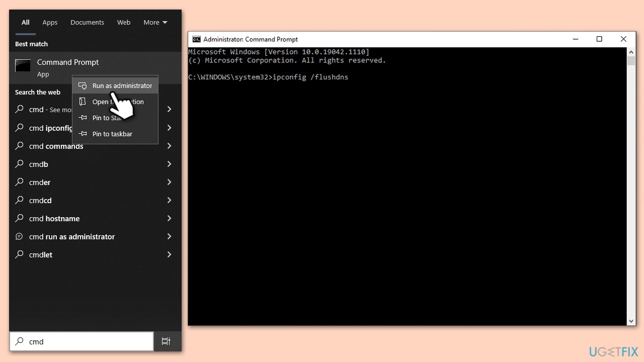Click the Command Prompt title in Best match
644x362 pixels.
(68, 62)
